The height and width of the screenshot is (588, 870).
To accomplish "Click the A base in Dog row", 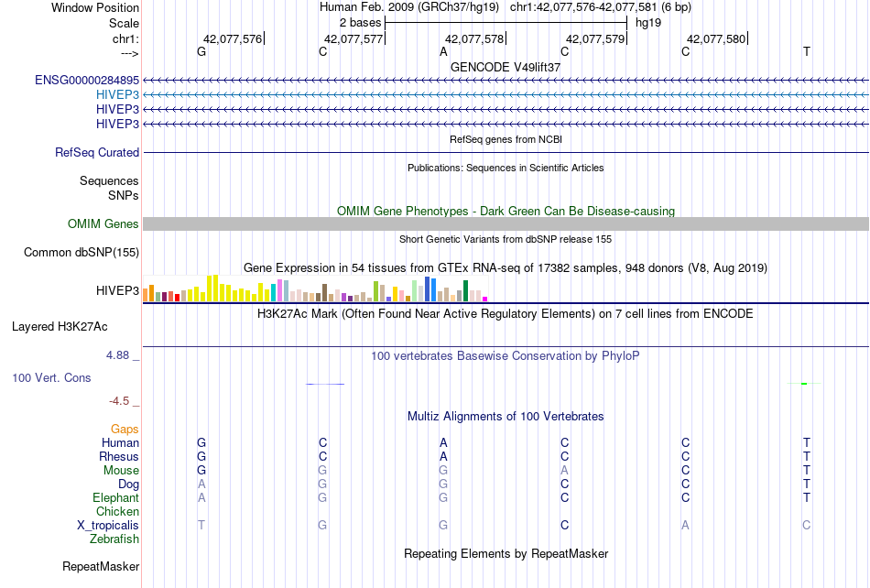I will (x=201, y=485).
